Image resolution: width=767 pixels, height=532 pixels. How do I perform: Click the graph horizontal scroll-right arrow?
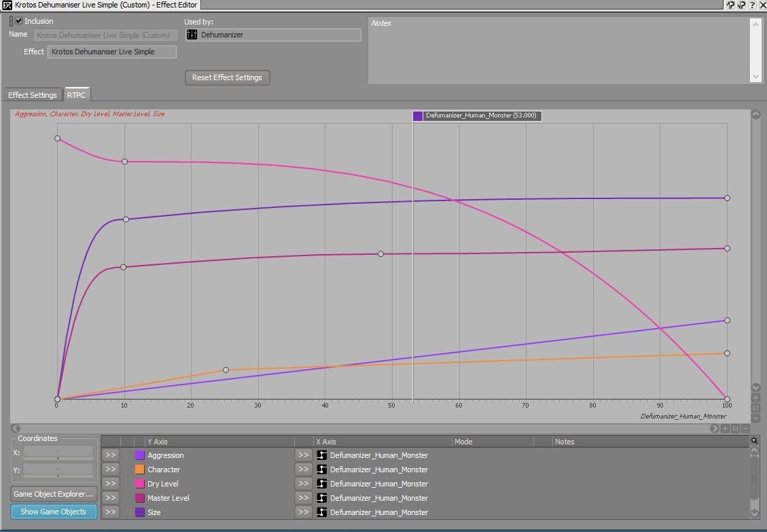click(714, 429)
